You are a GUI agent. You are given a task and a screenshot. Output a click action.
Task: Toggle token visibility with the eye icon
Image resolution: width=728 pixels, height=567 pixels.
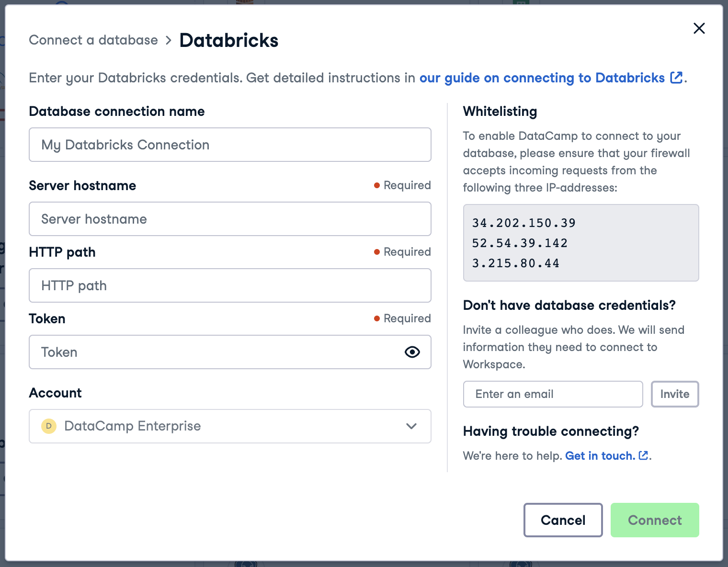point(412,352)
